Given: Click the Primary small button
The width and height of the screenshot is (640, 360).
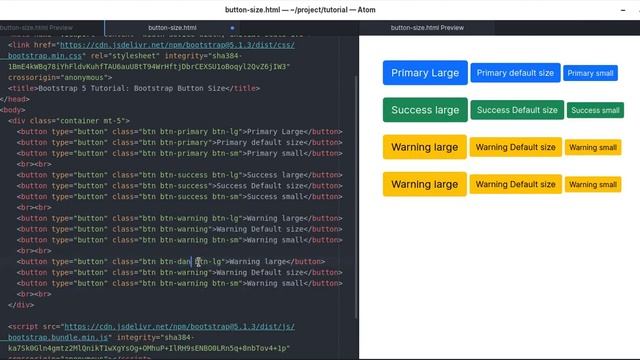Looking at the screenshot, I should [x=590, y=73].
